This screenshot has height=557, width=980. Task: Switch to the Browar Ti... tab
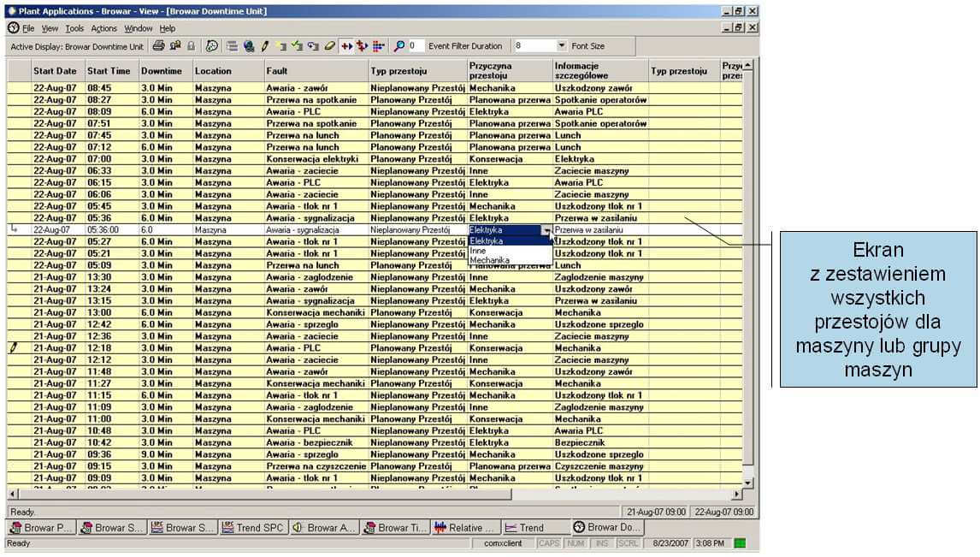395,528
